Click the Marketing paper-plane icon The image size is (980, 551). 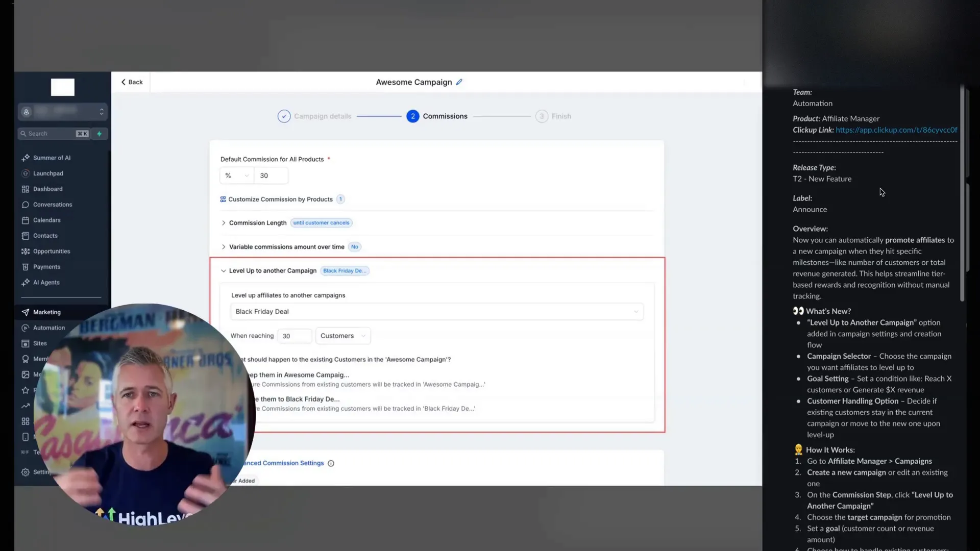coord(26,312)
